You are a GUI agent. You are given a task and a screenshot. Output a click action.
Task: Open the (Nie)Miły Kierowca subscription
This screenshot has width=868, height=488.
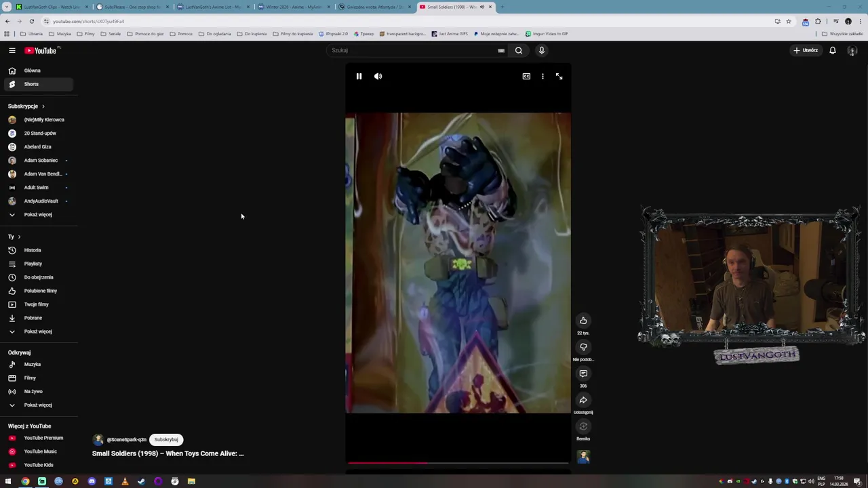37,120
